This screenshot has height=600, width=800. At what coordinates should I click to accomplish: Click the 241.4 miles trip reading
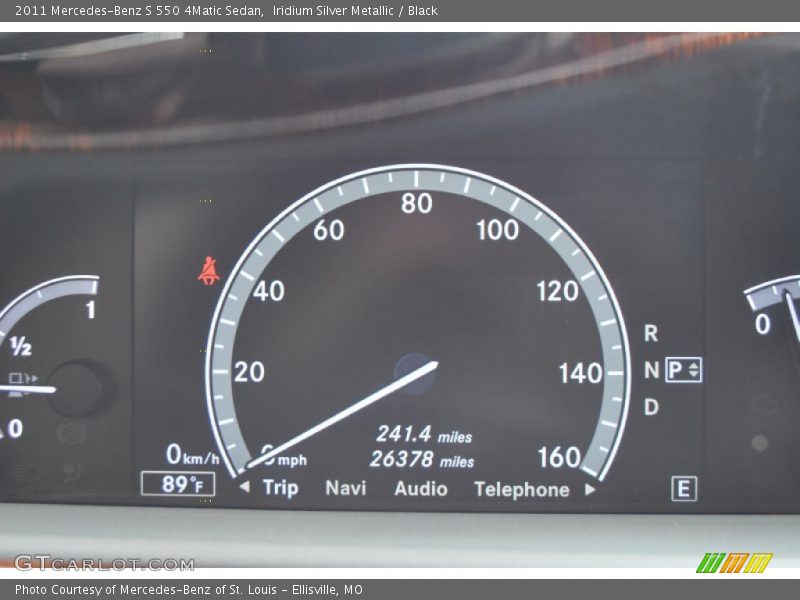[x=424, y=435]
